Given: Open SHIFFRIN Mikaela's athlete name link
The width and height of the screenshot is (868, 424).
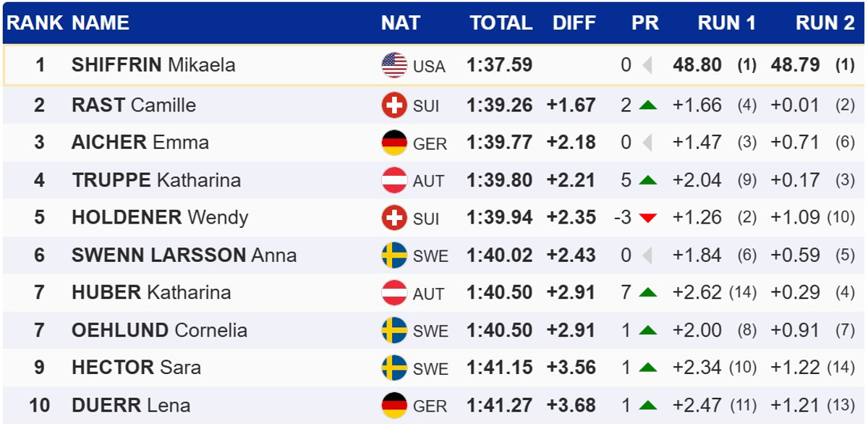Looking at the screenshot, I should pos(153,65).
